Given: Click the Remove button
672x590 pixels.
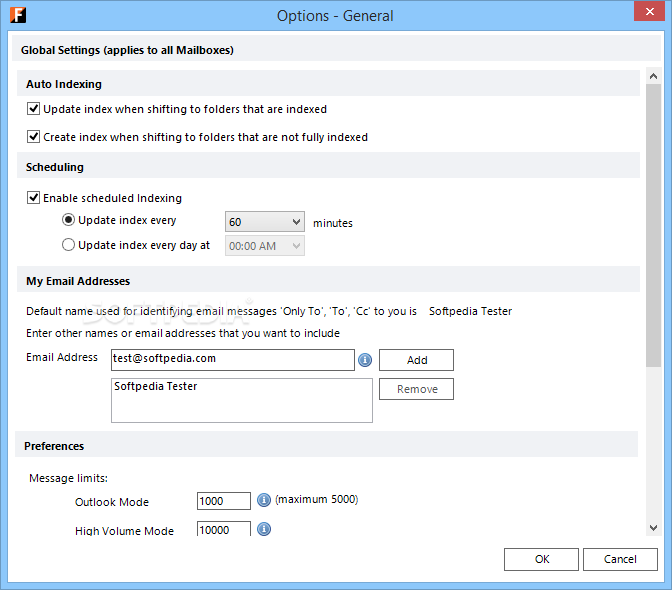Looking at the screenshot, I should tap(416, 389).
